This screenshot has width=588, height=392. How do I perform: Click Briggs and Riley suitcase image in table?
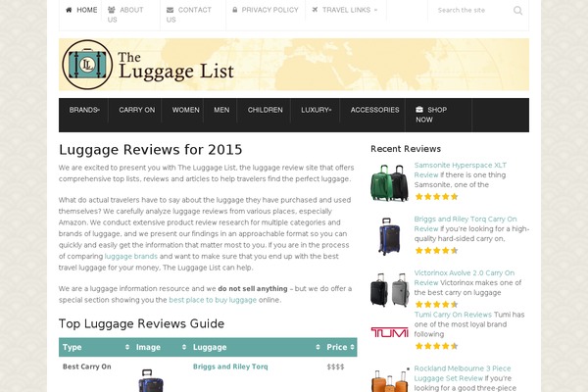point(151,380)
